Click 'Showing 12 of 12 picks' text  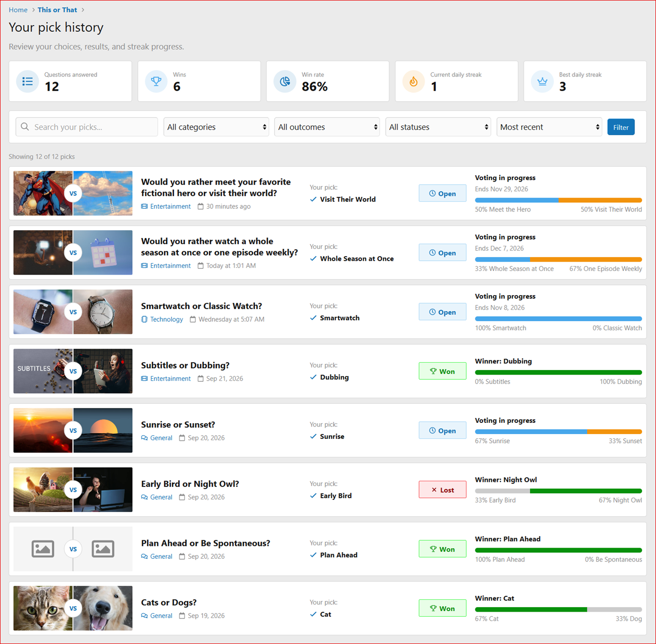point(42,157)
